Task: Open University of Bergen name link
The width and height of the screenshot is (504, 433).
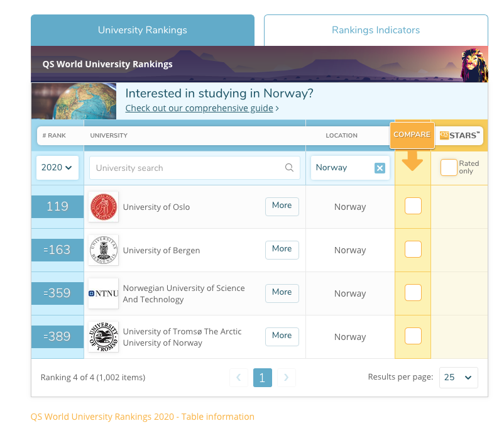Action: pyautogui.click(x=162, y=250)
